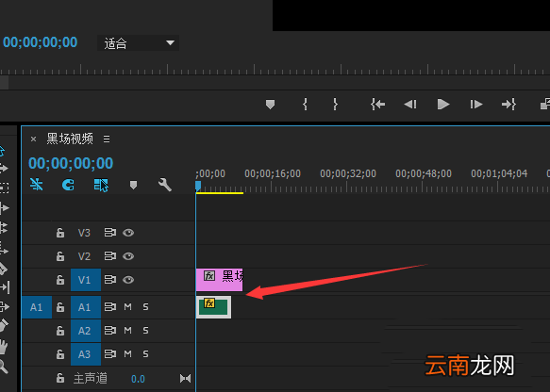Toggle Linked Selection in timeline
Screen dimensions: 550x392
[101, 185]
